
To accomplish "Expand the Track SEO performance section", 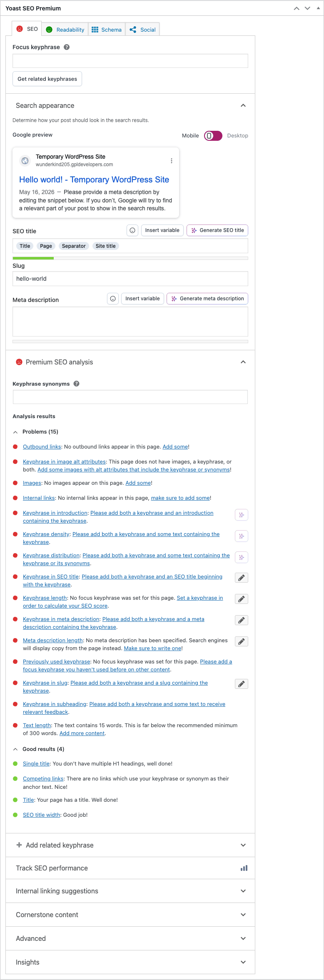I will tap(130, 868).
